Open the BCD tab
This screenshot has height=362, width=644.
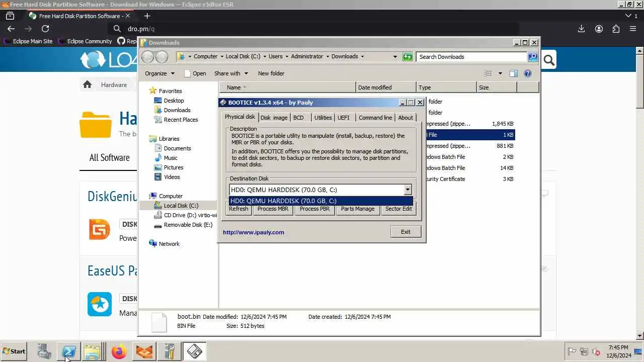click(x=298, y=118)
